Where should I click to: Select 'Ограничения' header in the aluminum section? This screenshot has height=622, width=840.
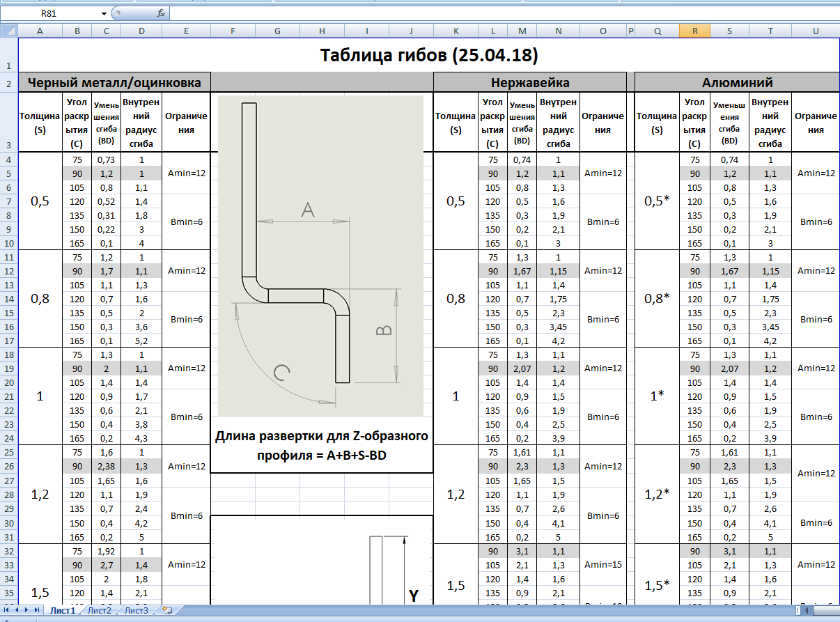click(x=815, y=122)
